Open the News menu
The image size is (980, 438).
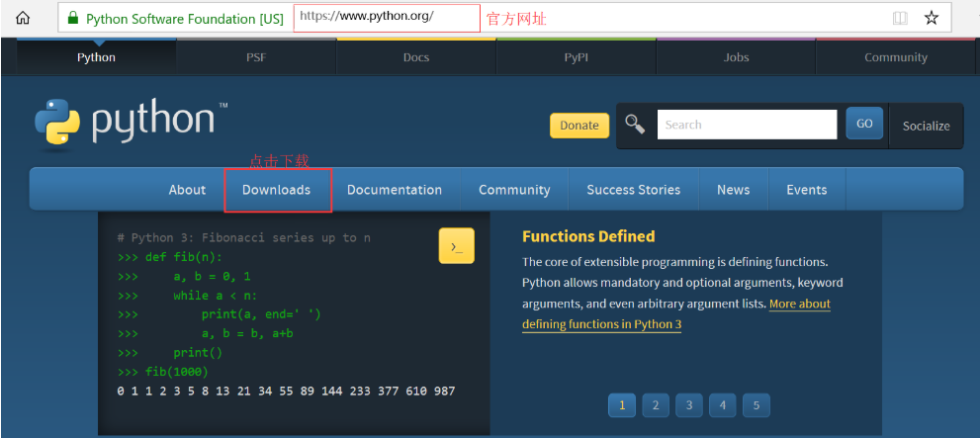coord(733,190)
